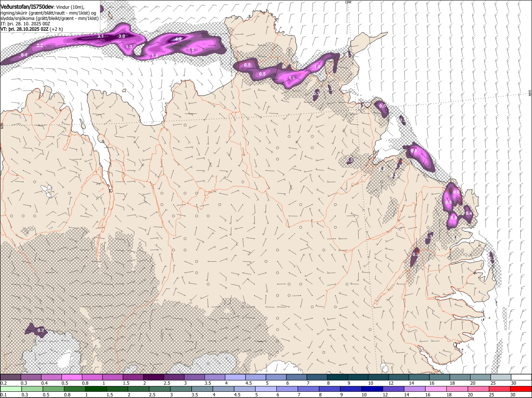The width and height of the screenshot is (532, 398).
Task: Select upper legend swatch between 0.5 and 0.8
Action: [x=71, y=377]
